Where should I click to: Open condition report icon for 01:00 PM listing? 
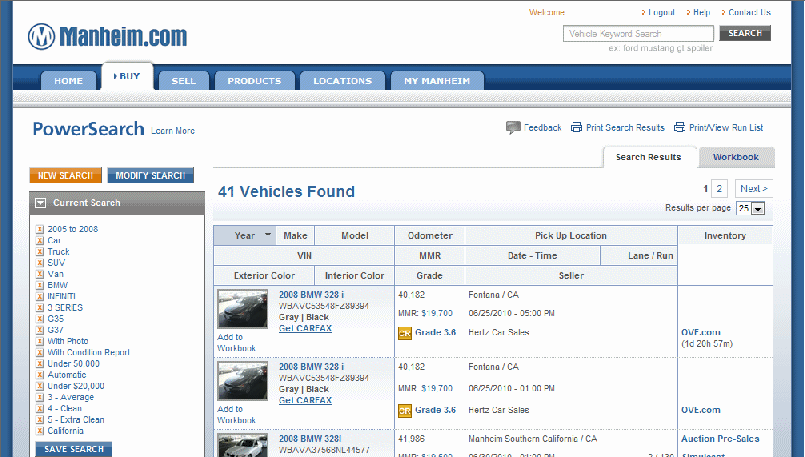click(405, 411)
